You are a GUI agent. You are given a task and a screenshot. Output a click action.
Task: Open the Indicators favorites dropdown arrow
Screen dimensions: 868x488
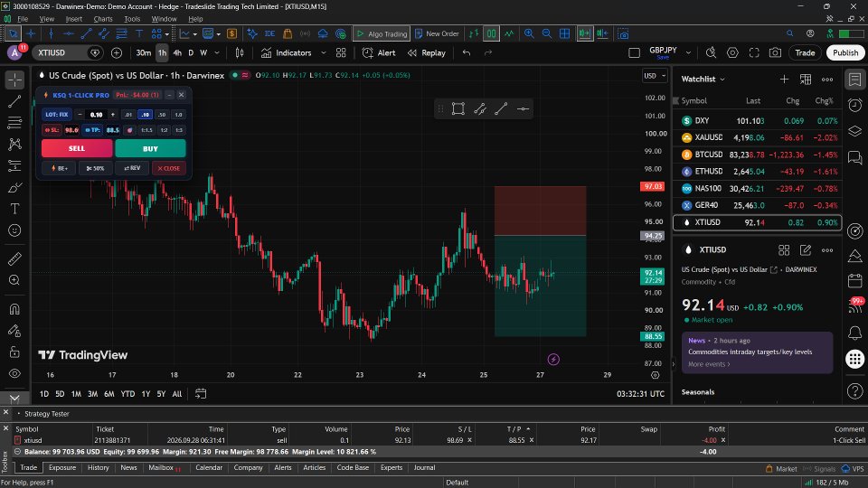(324, 52)
